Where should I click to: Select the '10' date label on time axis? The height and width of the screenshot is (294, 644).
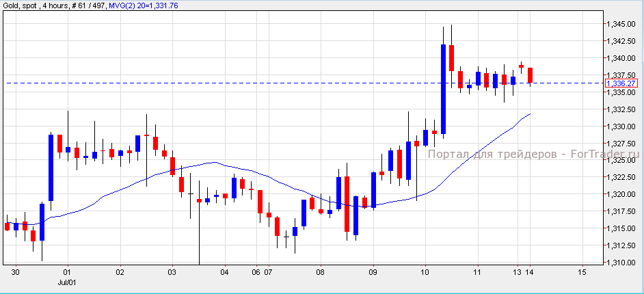[425, 272]
